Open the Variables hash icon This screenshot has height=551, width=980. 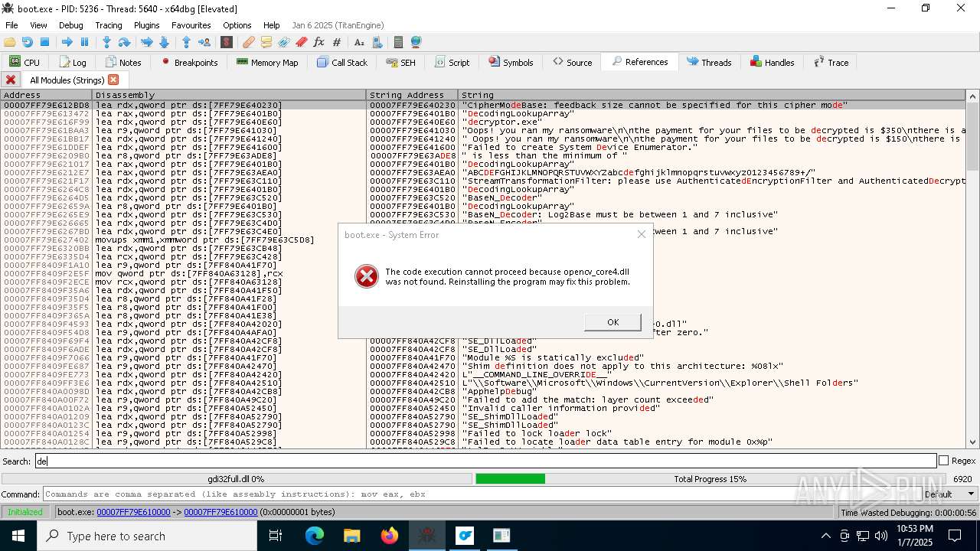tap(335, 42)
